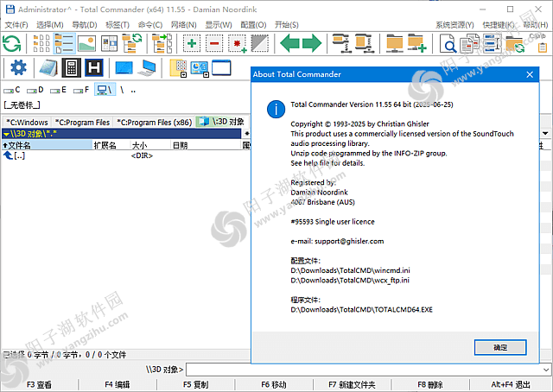This screenshot has width=553, height=392.
Task: Click the unpack files extract icon
Action: [364, 44]
